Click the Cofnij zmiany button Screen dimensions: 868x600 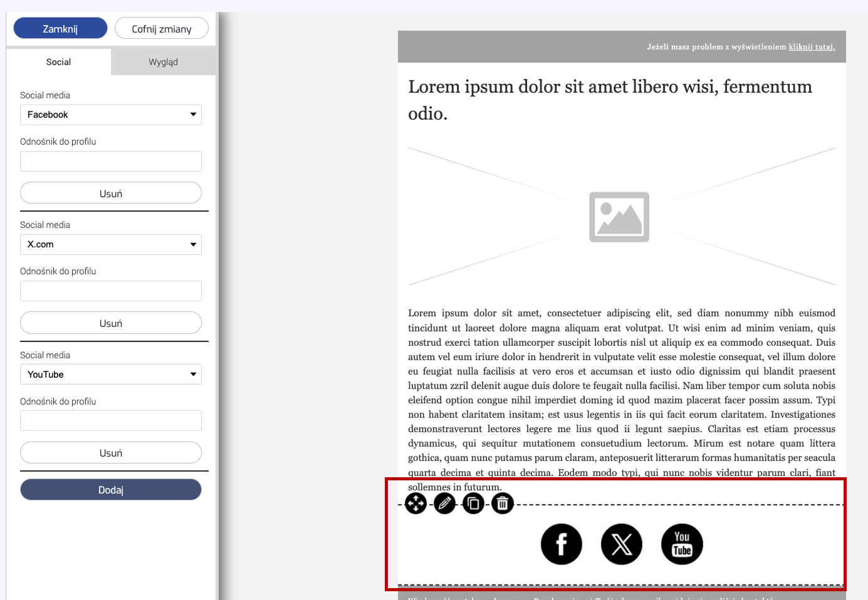pos(162,28)
